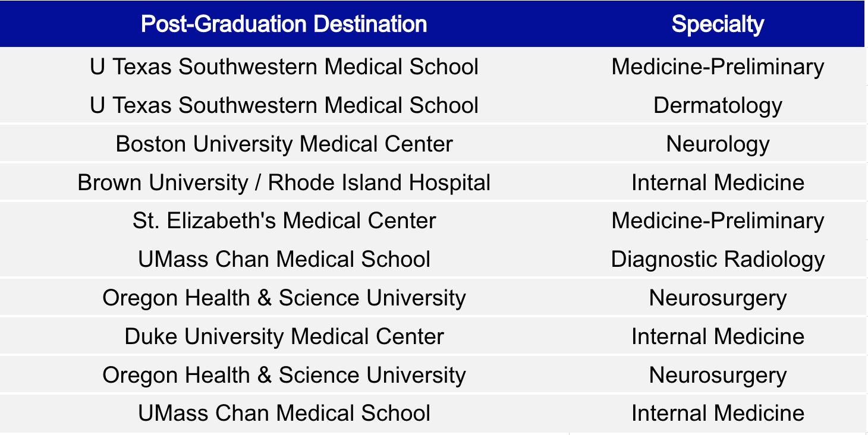Select Medicine-Preliminary beside St. Elizabeth's Medical Center

pos(718,221)
